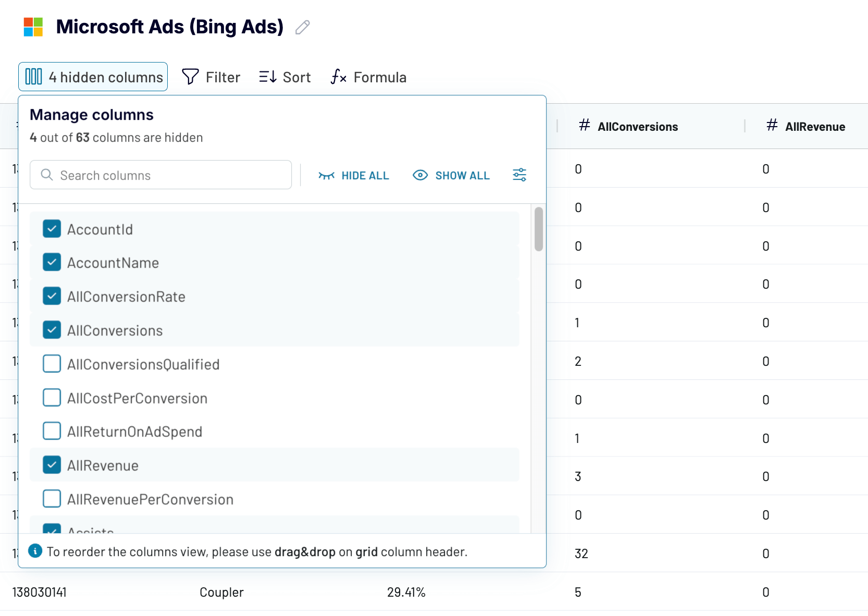868x616 pixels.
Task: Uncheck the AccountName column checkbox
Action: [52, 262]
